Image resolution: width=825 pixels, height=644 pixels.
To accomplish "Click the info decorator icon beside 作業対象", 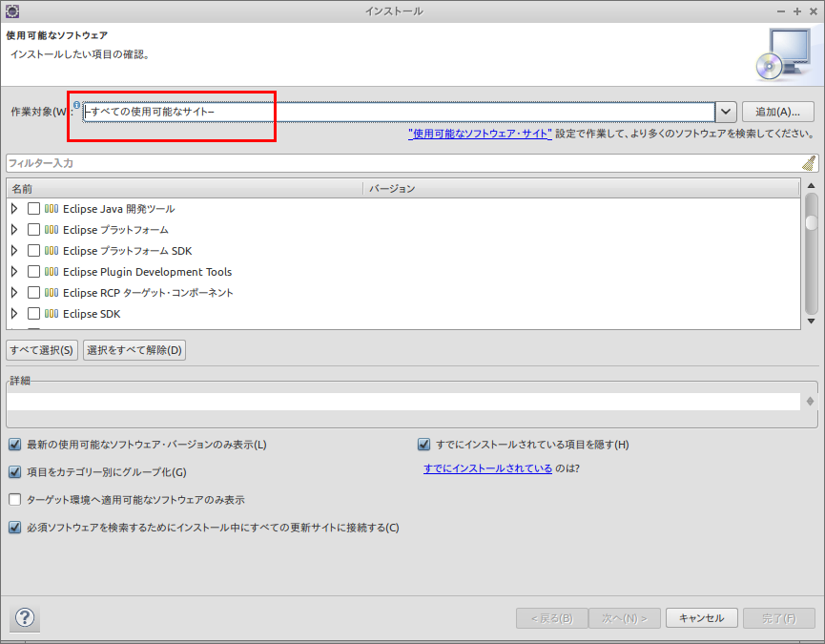I will (x=76, y=105).
